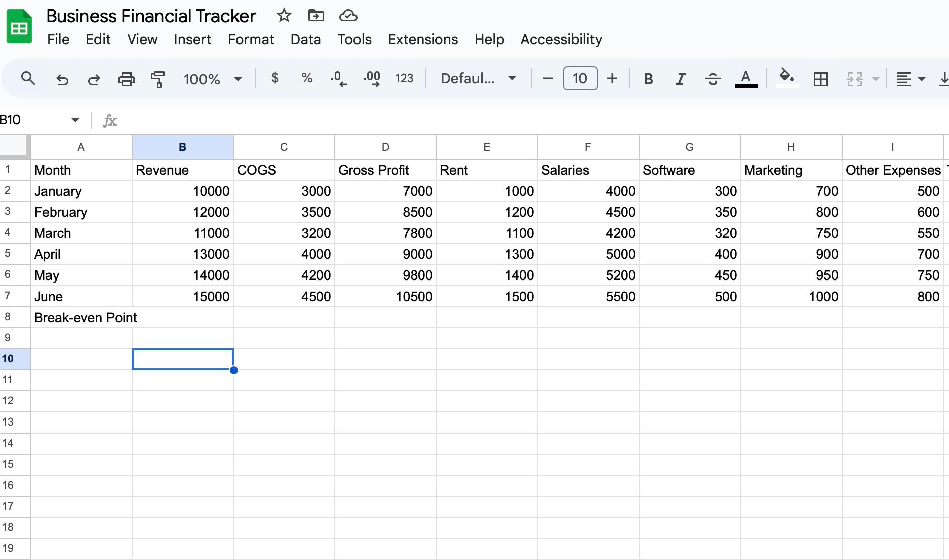Open the cell borders tool

click(820, 79)
